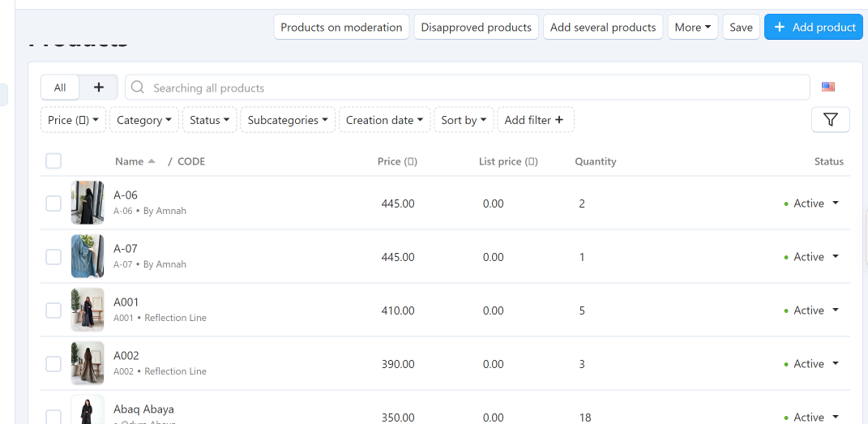Click the flag language selector icon
Image resolution: width=868 pixels, height=424 pixels.
tap(828, 87)
